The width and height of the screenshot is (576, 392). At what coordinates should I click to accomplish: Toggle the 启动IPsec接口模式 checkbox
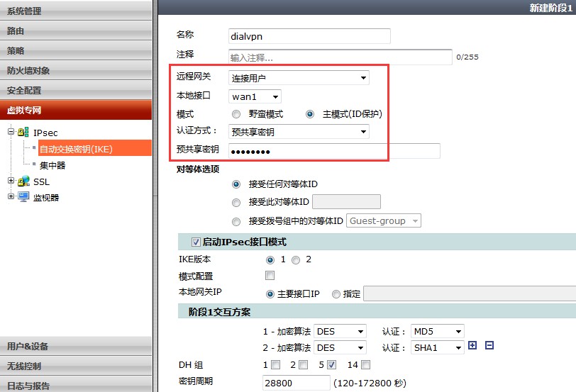point(196,242)
